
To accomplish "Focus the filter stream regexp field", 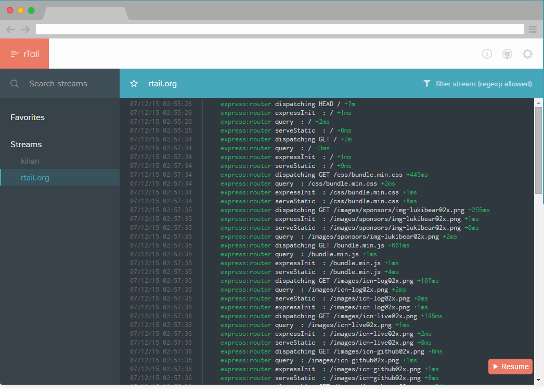I will [484, 84].
